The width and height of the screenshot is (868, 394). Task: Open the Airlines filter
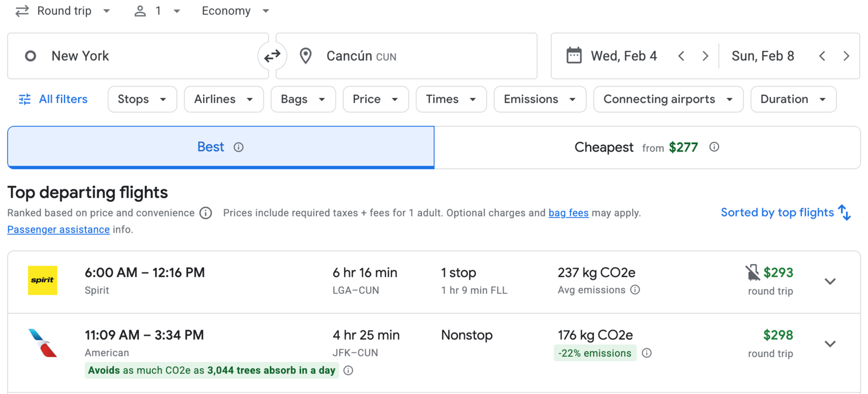[x=224, y=99]
